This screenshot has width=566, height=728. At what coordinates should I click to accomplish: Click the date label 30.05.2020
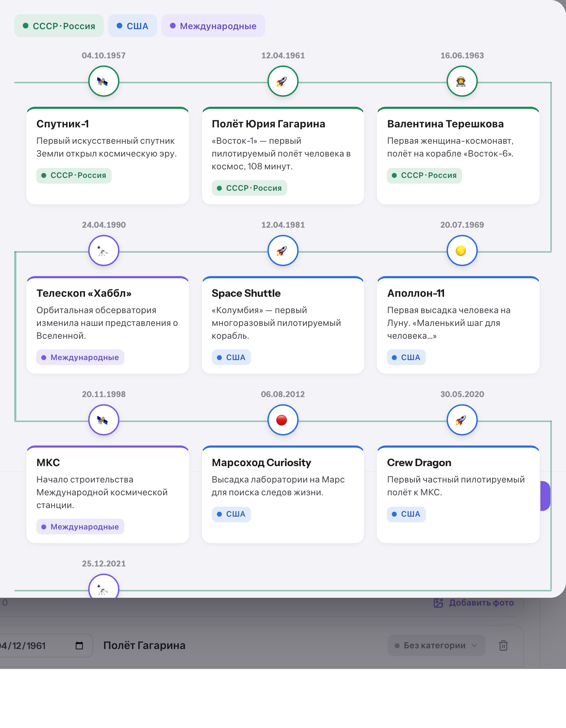point(462,394)
